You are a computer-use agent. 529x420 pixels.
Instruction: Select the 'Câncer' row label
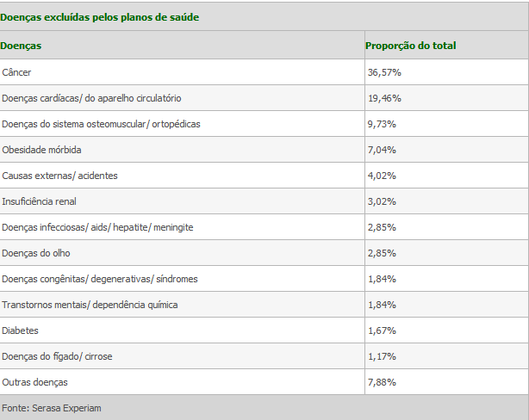17,72
